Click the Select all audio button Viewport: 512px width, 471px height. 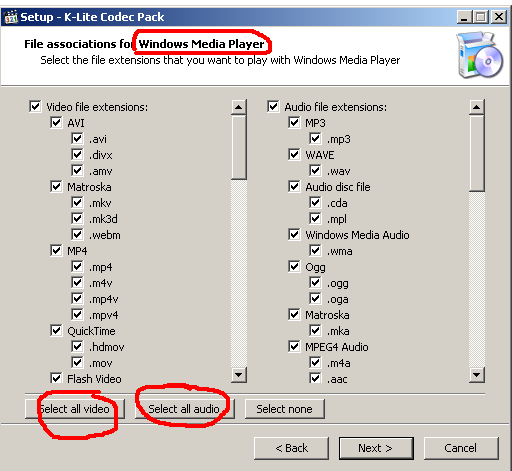(185, 409)
